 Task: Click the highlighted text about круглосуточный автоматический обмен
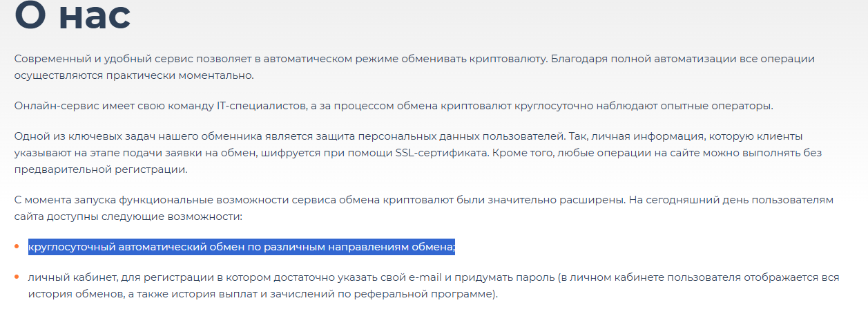pos(241,247)
